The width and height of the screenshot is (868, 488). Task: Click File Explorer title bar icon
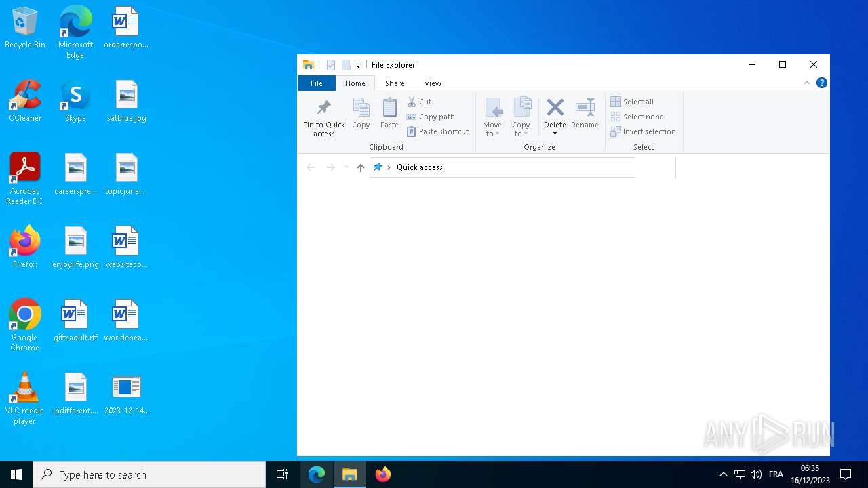coord(309,65)
